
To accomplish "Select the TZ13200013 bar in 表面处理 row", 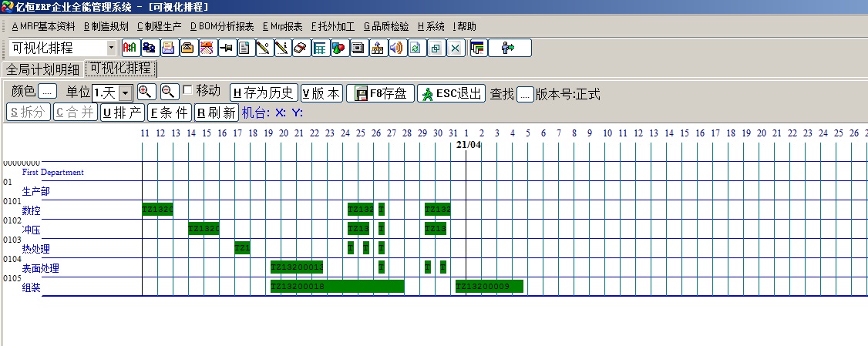I will (x=297, y=267).
